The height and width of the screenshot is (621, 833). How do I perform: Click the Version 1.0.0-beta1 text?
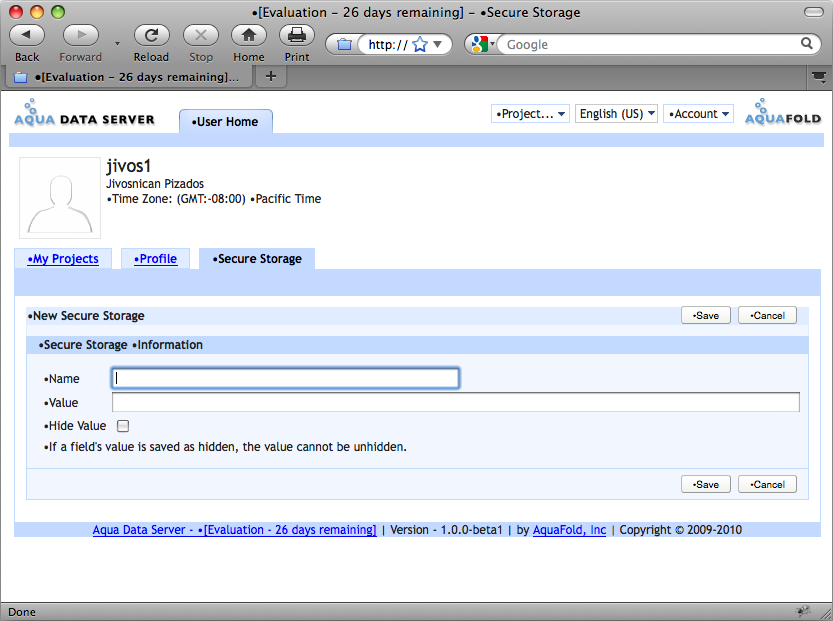(446, 530)
